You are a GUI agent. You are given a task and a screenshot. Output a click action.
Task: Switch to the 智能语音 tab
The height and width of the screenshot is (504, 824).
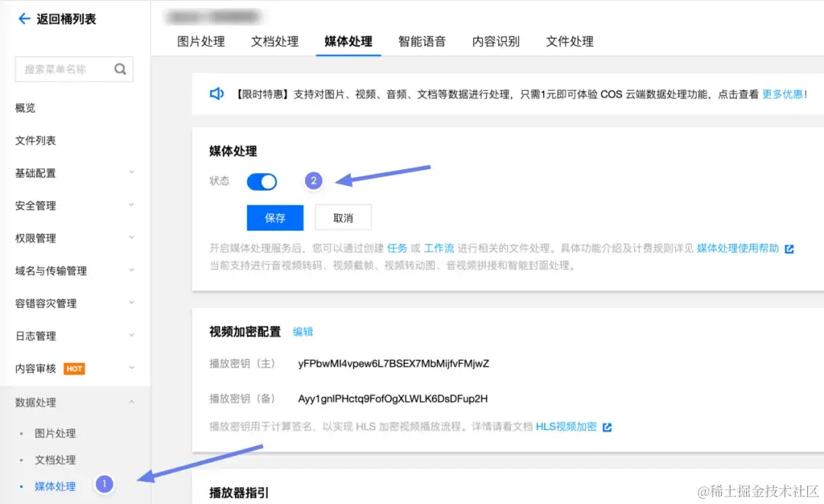click(x=422, y=42)
